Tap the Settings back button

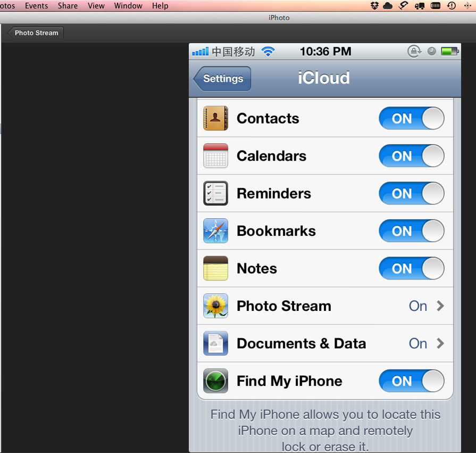pos(222,78)
